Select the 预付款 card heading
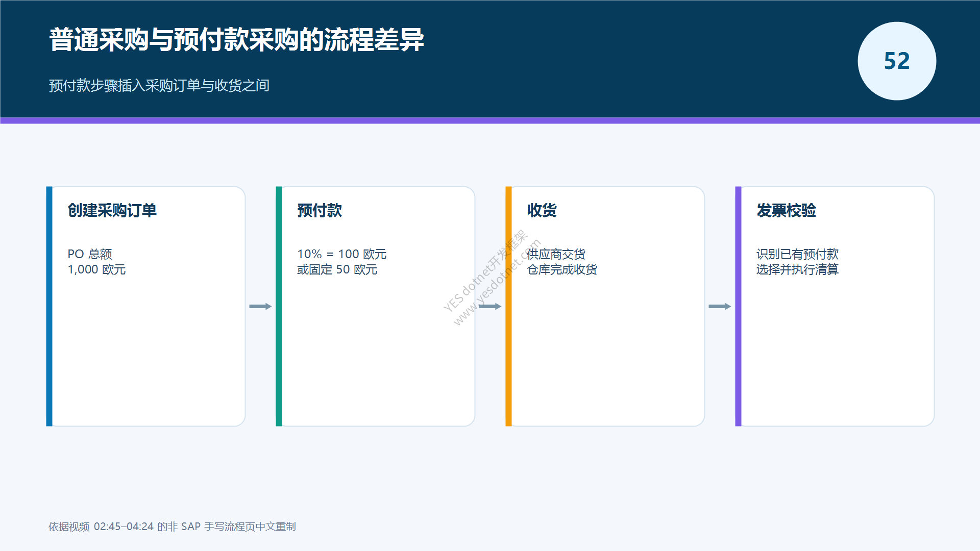Screen dimensions: 980x551 point(320,210)
